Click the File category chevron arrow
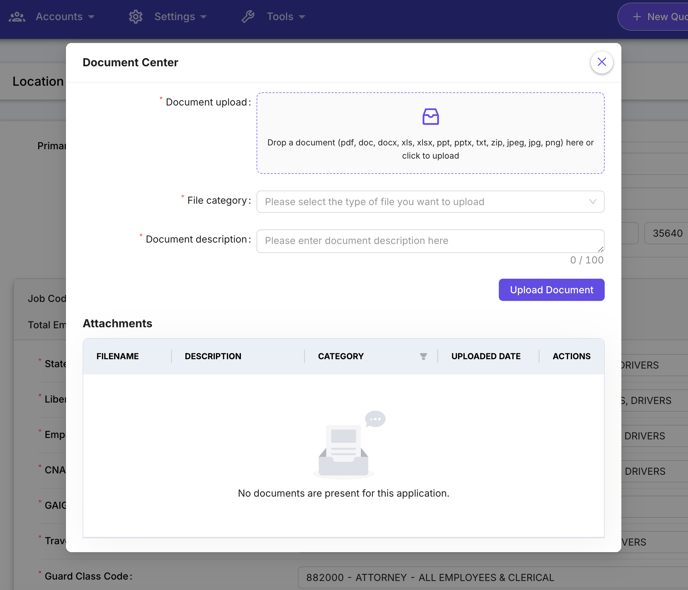This screenshot has height=590, width=688. [592, 202]
